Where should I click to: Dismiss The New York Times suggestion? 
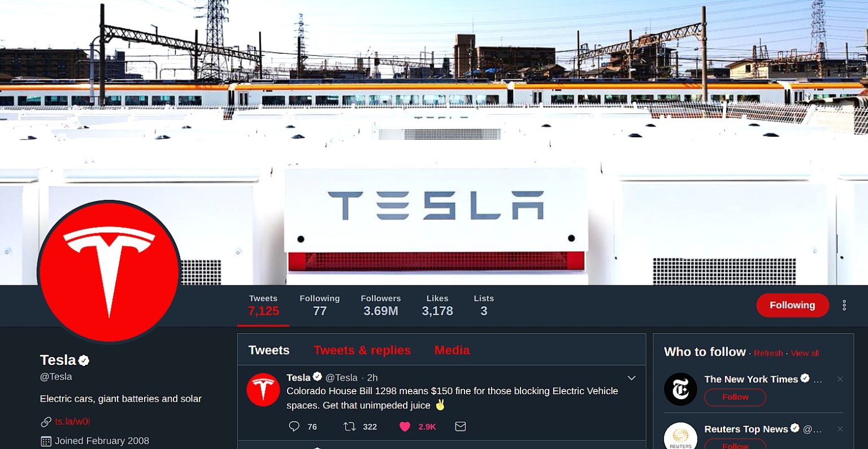[840, 379]
